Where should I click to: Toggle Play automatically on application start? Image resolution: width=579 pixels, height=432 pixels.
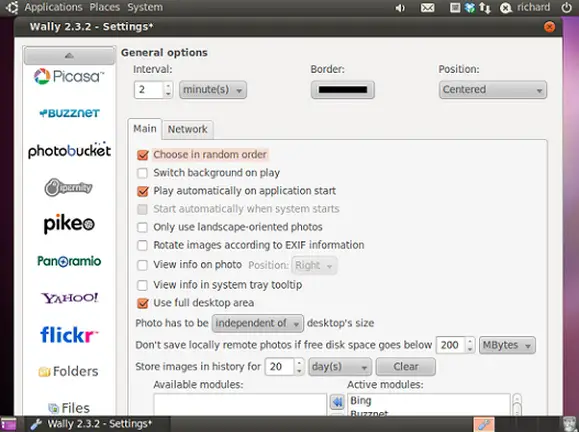pos(143,191)
